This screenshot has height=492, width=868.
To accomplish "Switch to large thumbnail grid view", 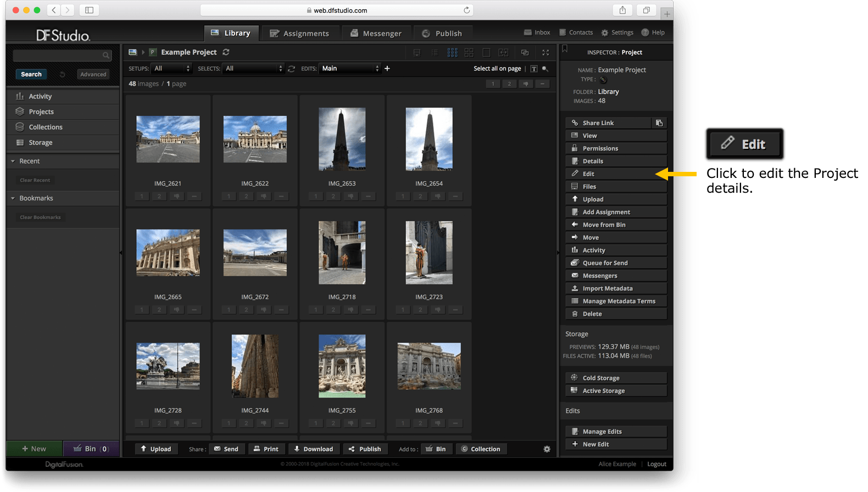I will [469, 52].
